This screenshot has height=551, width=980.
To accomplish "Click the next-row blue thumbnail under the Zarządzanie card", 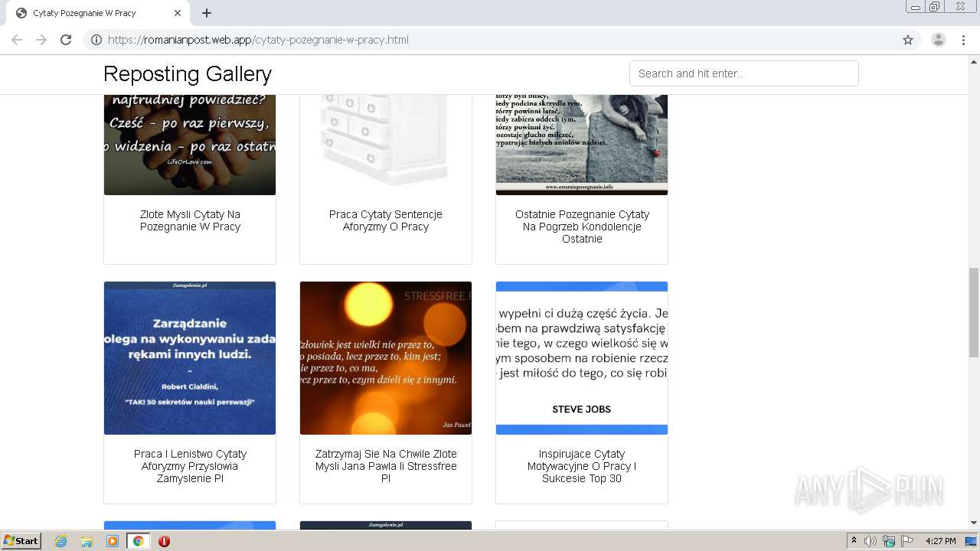I will coord(190,526).
